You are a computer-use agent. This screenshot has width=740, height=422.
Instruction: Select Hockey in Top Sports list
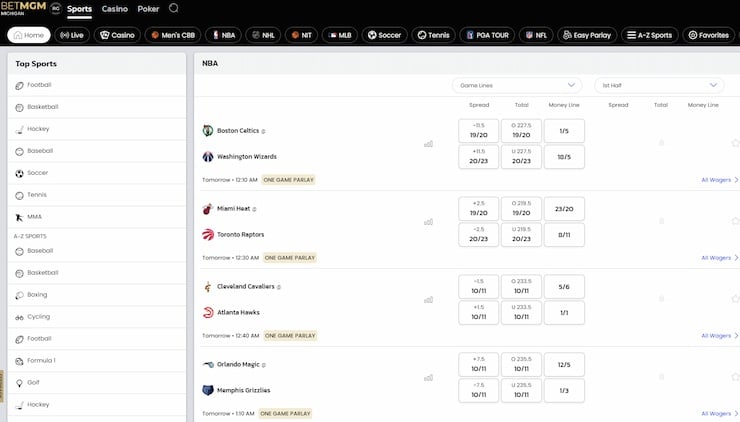[97, 129]
